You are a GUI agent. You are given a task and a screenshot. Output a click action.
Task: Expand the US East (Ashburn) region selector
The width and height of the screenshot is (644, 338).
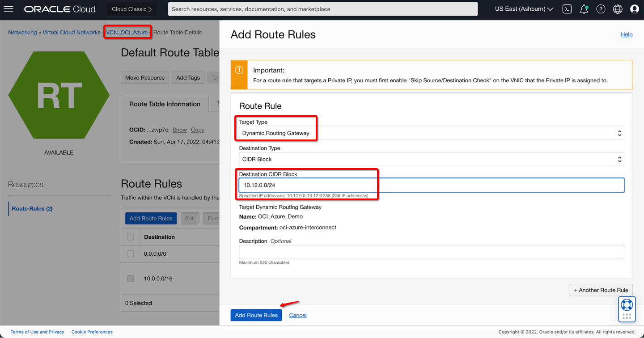524,9
